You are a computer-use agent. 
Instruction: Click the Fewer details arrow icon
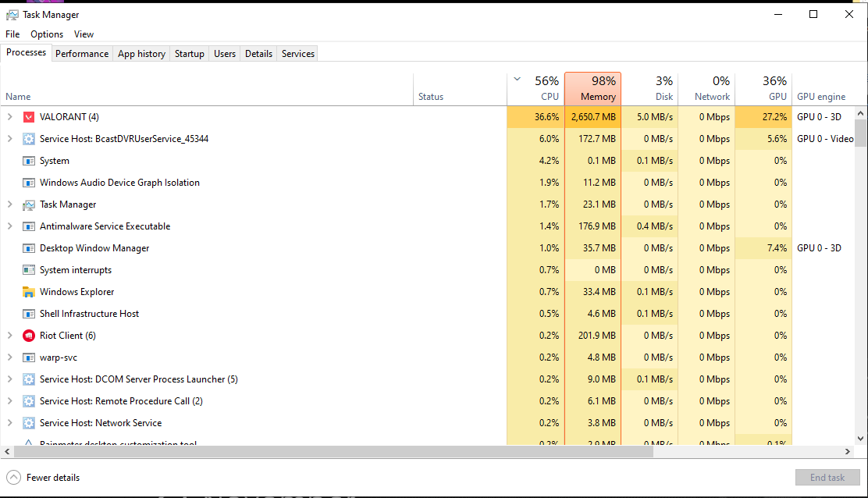(13, 478)
